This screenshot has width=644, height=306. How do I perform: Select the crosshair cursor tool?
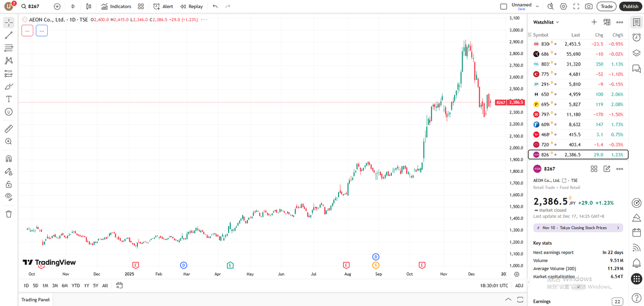(9, 23)
